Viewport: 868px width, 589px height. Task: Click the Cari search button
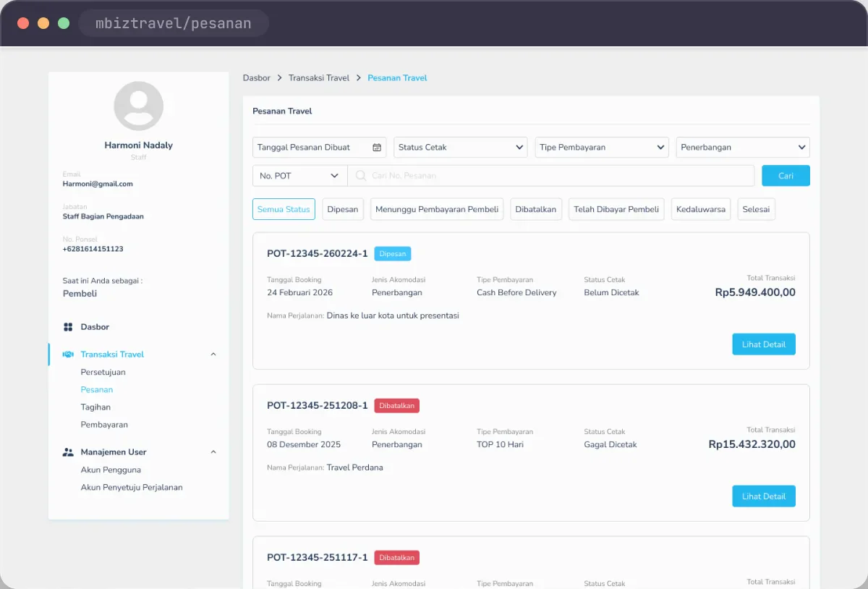tap(786, 176)
